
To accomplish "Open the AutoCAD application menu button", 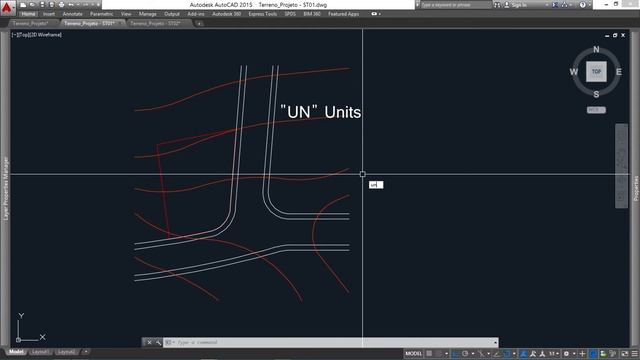I will tap(7, 7).
